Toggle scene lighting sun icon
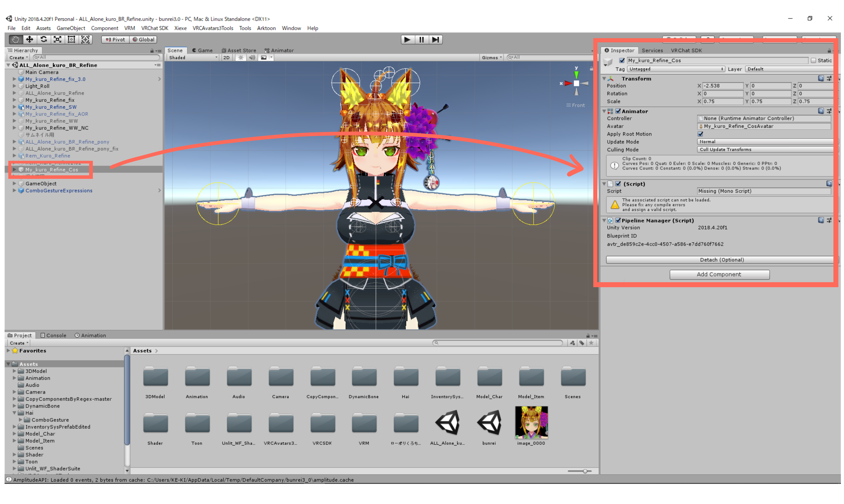The width and height of the screenshot is (844, 504). 241,58
